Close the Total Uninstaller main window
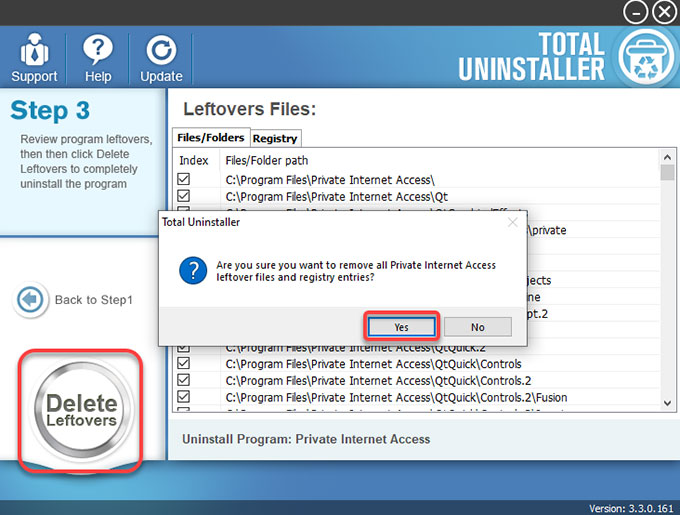The image size is (680, 515). point(664,13)
